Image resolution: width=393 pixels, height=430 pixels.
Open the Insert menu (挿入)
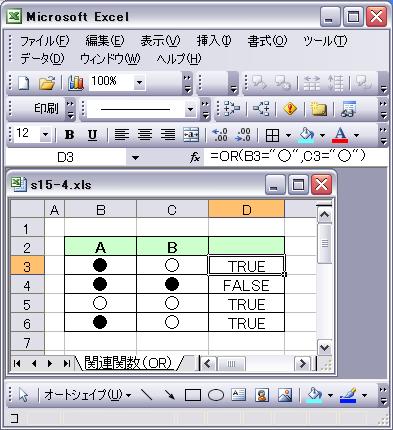click(214, 41)
